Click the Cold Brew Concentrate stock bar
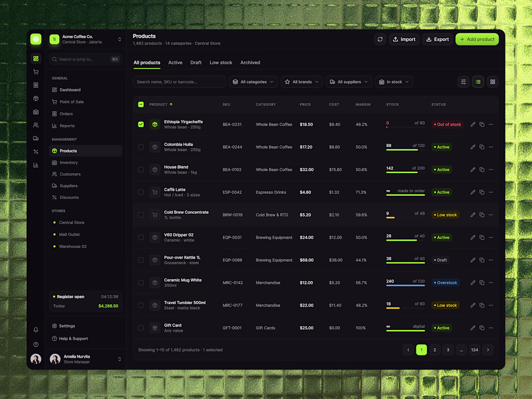 (x=405, y=218)
